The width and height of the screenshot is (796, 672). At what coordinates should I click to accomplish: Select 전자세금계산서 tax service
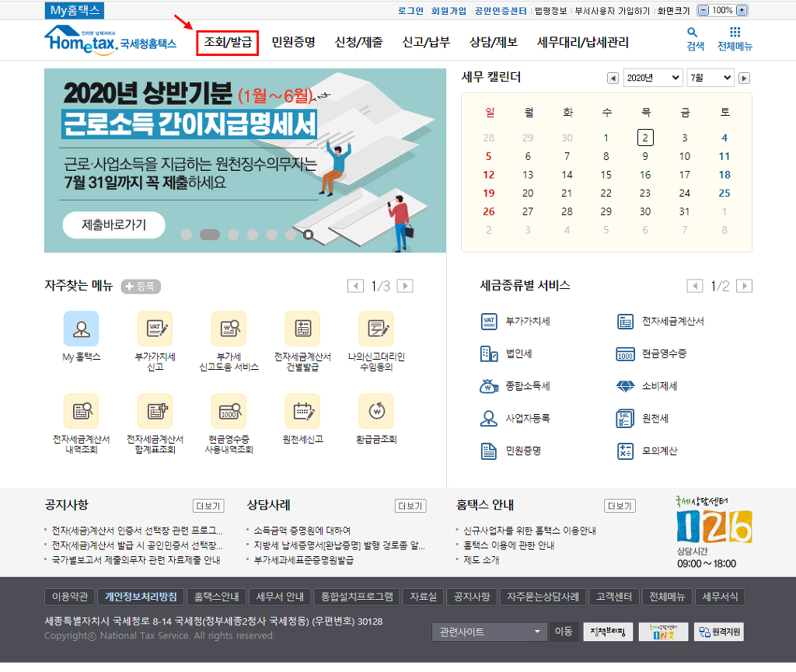661,322
